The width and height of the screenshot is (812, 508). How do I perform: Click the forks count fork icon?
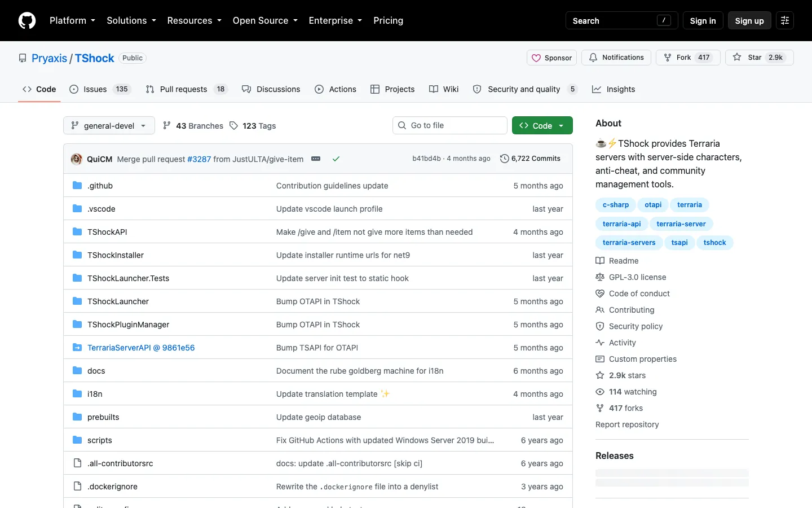pyautogui.click(x=600, y=408)
